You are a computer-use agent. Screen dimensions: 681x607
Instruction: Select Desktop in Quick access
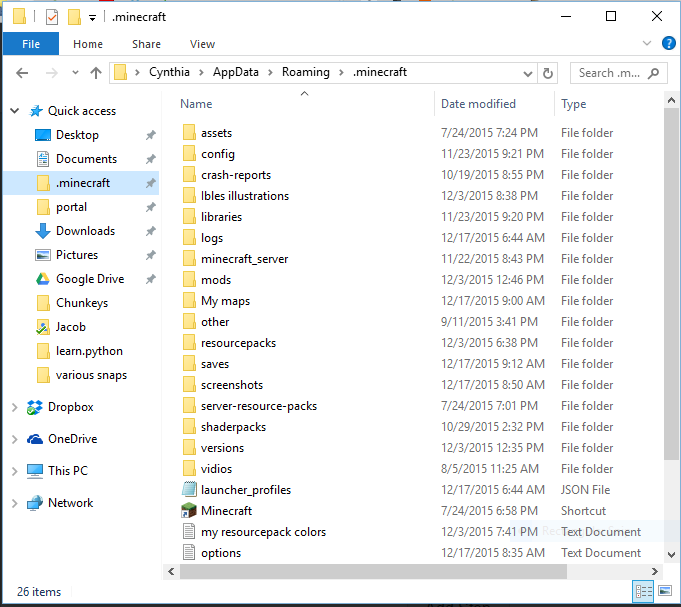pyautogui.click(x=77, y=135)
